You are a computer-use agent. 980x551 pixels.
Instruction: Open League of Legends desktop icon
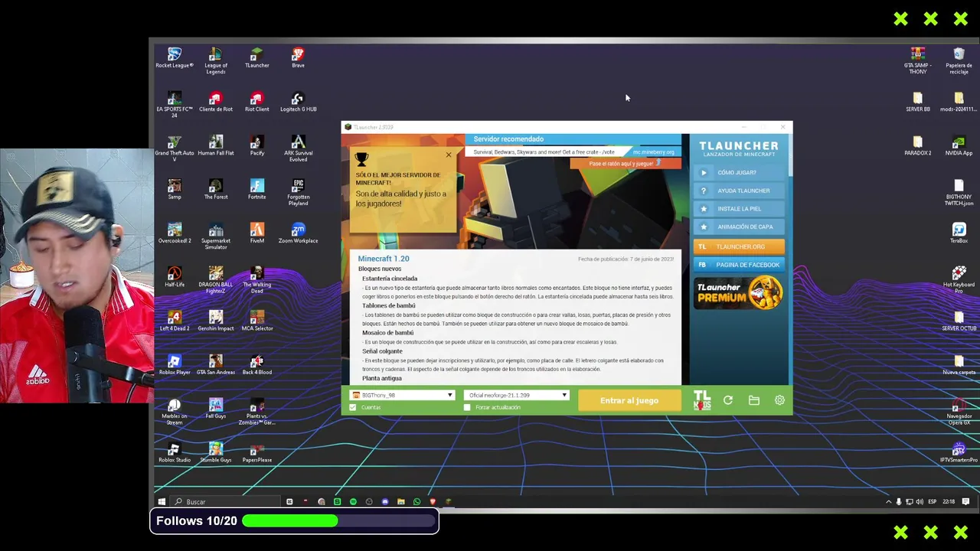pyautogui.click(x=216, y=60)
